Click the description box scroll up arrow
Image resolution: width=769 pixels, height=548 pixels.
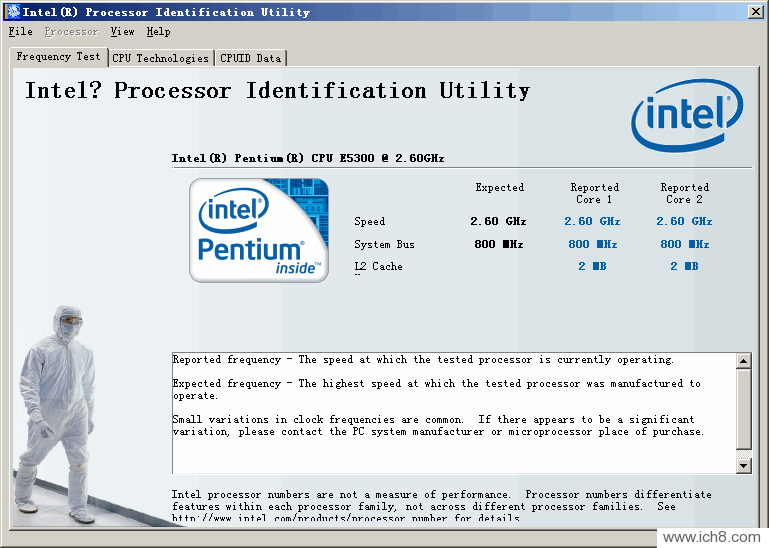point(743,361)
